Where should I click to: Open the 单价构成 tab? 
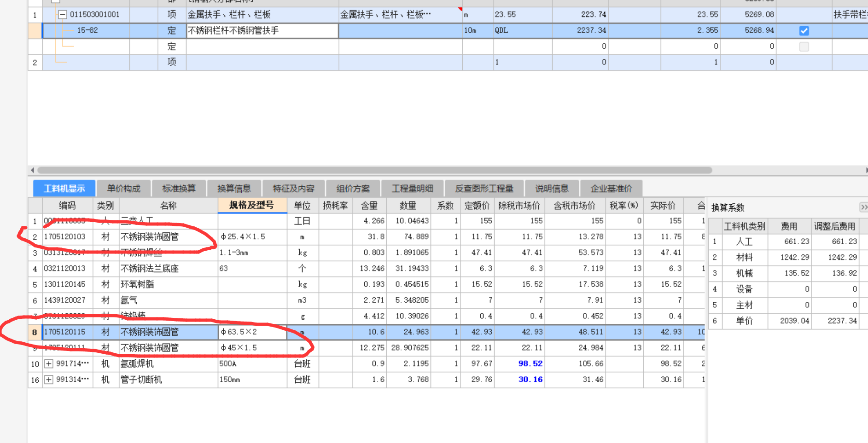pyautogui.click(x=124, y=189)
